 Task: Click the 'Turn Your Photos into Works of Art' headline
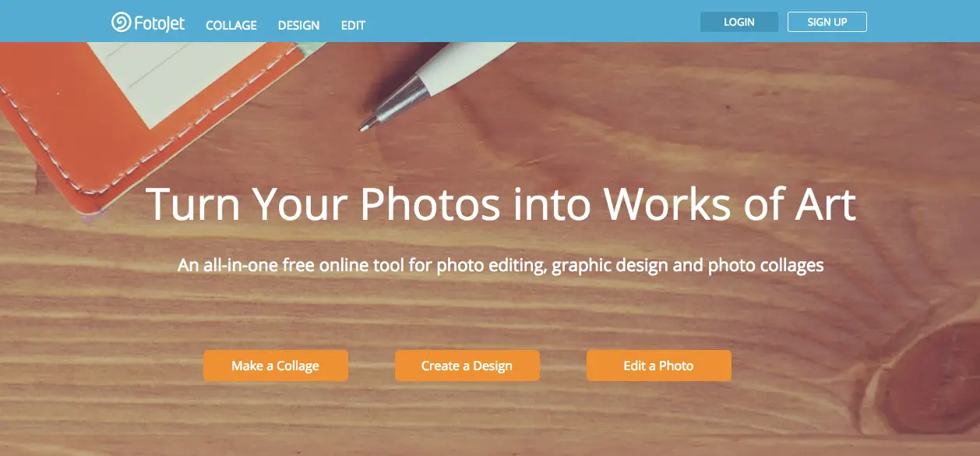(x=501, y=204)
